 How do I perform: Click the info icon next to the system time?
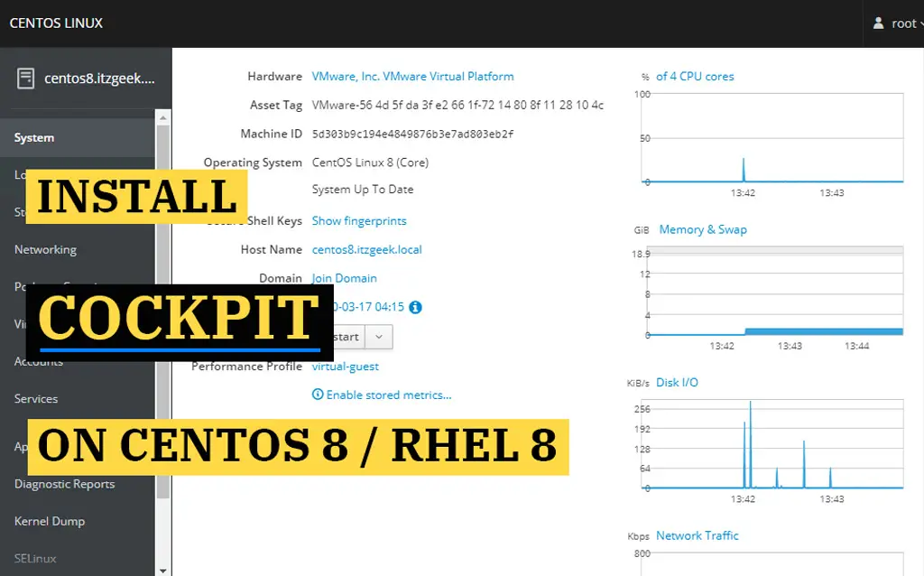pos(415,307)
